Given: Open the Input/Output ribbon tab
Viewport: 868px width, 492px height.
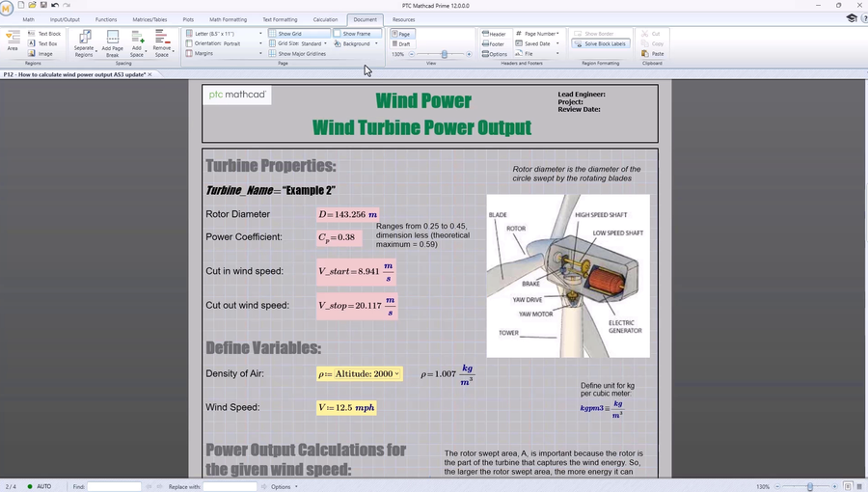Looking at the screenshot, I should (x=65, y=19).
